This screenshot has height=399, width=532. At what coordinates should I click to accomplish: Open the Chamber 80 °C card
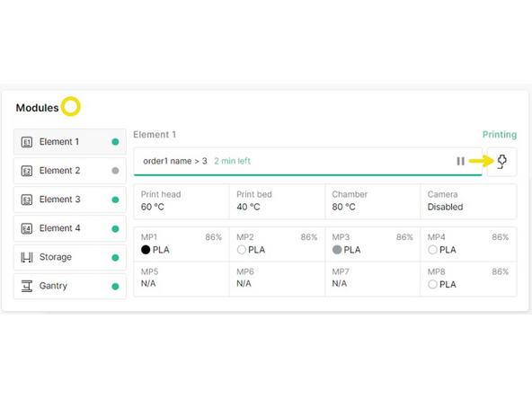tap(373, 201)
